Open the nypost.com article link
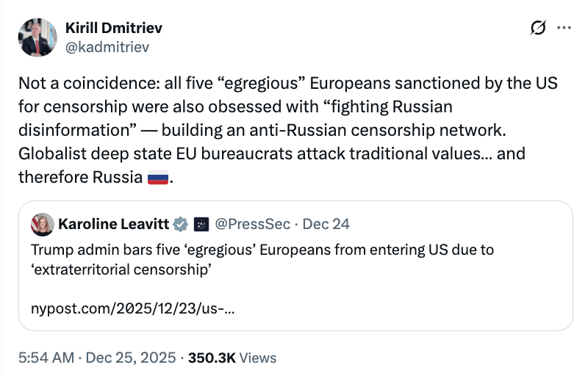Screen dimensions: 588x373 133,308
